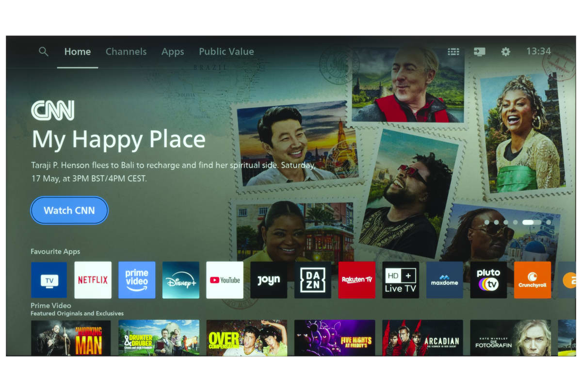Launch the Disney+ app
Viewport: 582px width, 392px height.
(x=181, y=280)
